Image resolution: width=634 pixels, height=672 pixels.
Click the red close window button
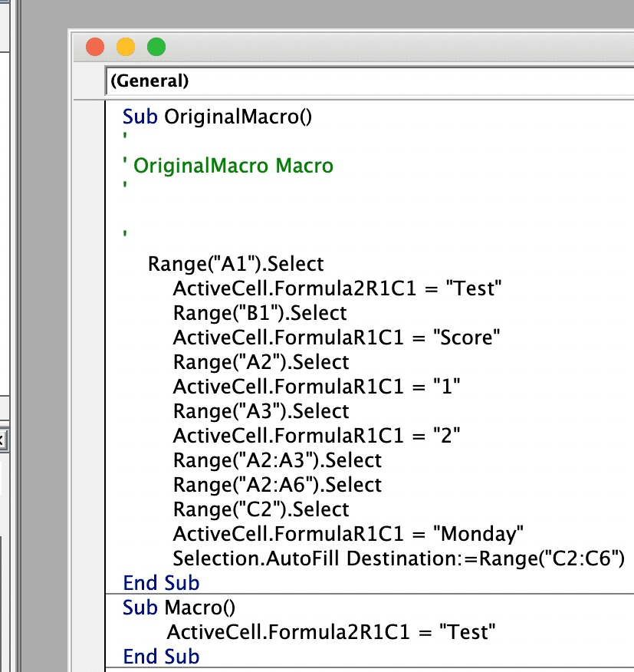95,47
